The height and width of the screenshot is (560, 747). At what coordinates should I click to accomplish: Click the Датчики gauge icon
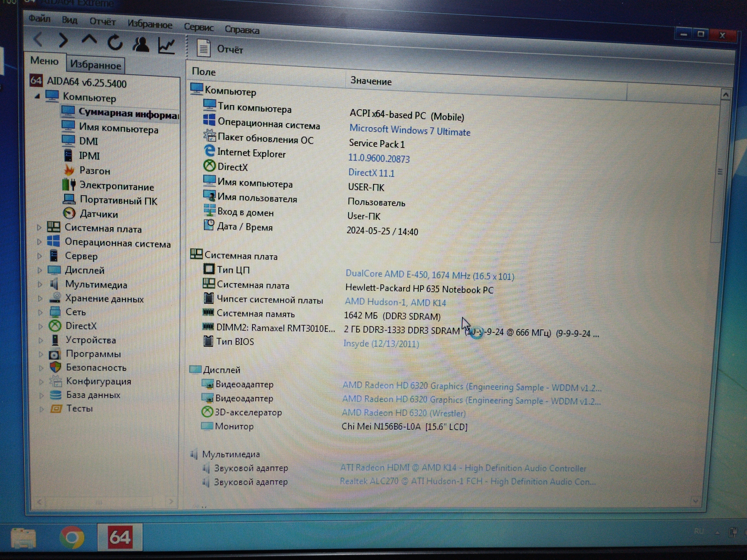[x=69, y=213]
